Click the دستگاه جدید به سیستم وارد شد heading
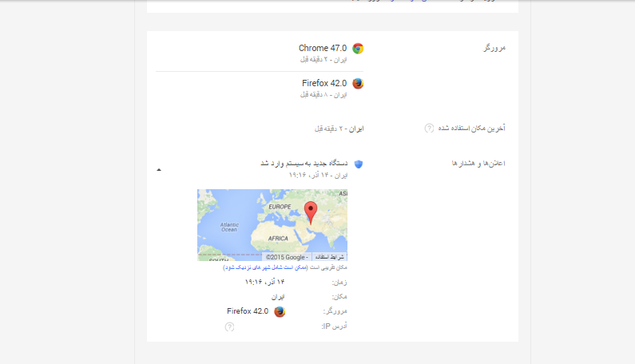Screen dimensions: 635x364 pos(304,163)
